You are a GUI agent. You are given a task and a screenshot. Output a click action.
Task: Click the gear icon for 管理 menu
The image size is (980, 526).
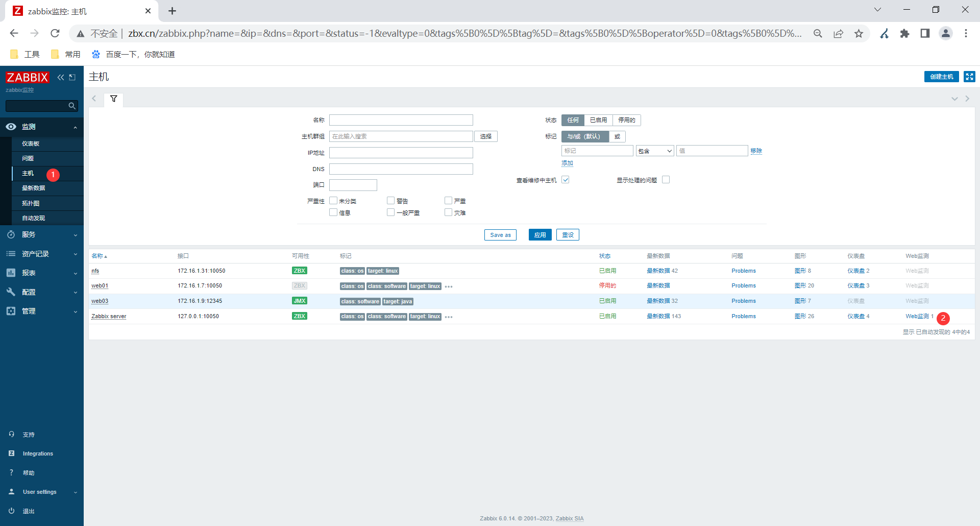(x=11, y=311)
